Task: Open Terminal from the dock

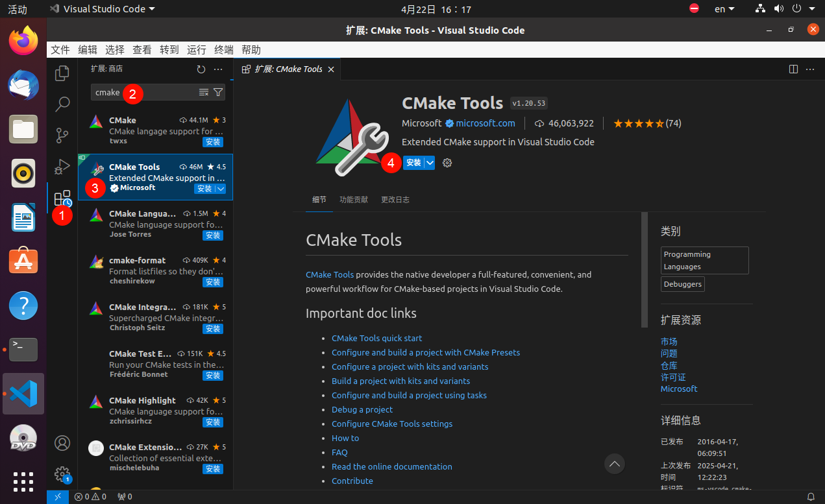Action: pos(23,349)
